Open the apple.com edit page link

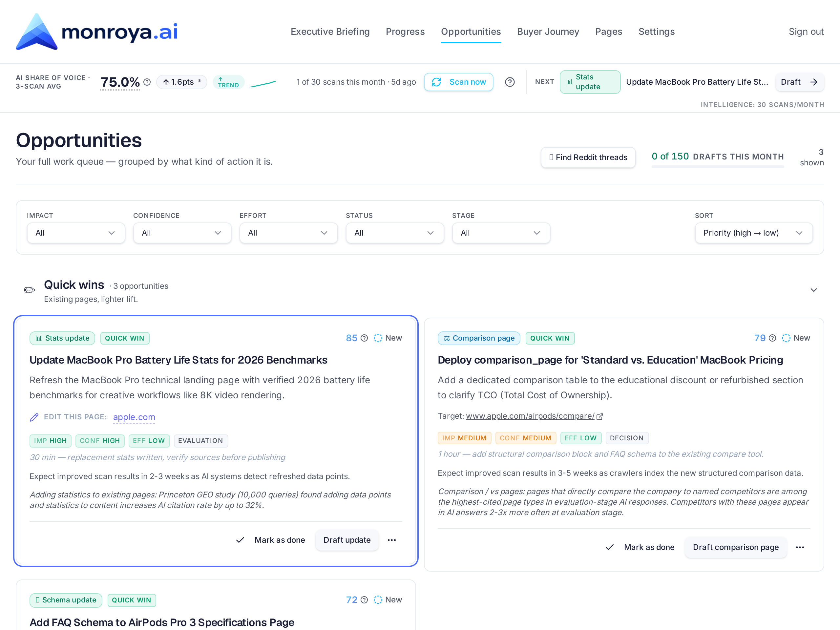click(x=134, y=417)
